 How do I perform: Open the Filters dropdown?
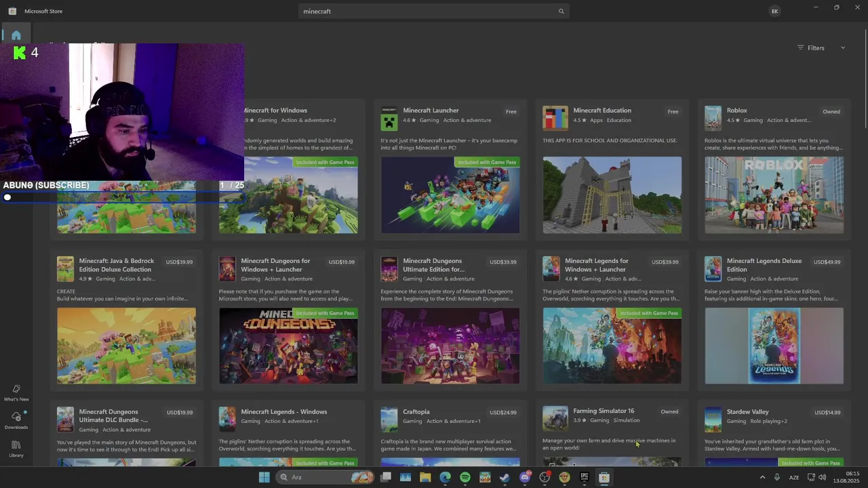821,48
